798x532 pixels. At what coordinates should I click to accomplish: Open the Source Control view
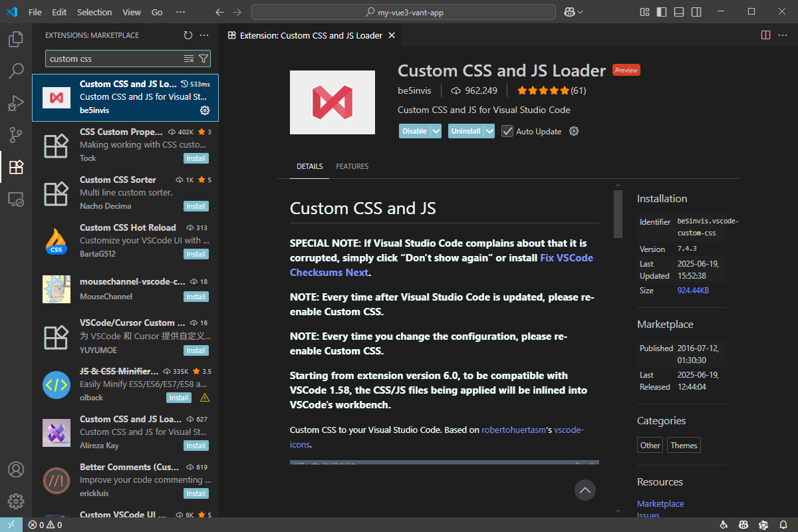pyautogui.click(x=16, y=135)
